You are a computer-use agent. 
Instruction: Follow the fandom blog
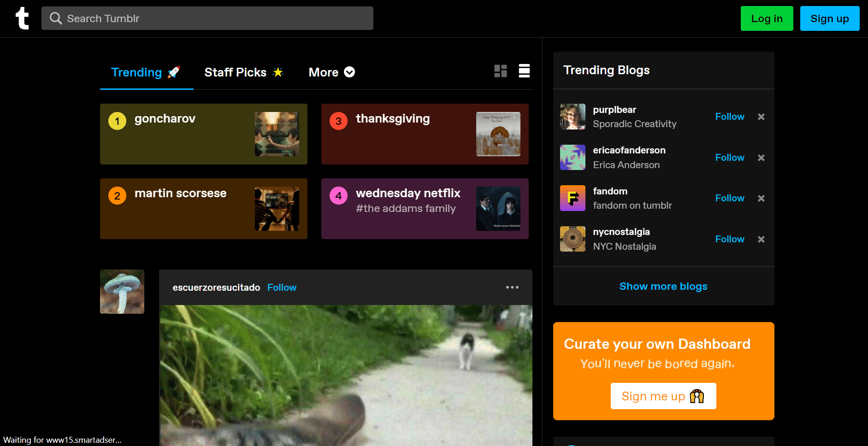pos(730,198)
